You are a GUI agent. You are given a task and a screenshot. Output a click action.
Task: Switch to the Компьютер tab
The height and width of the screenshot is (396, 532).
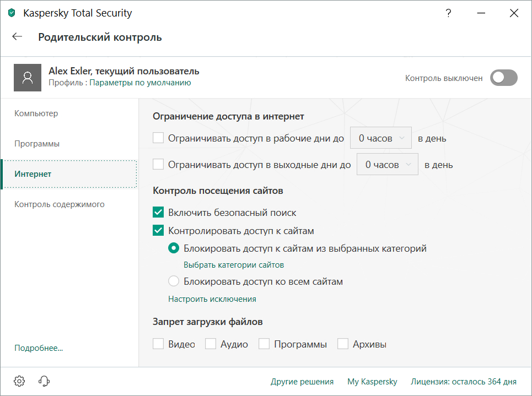click(36, 113)
